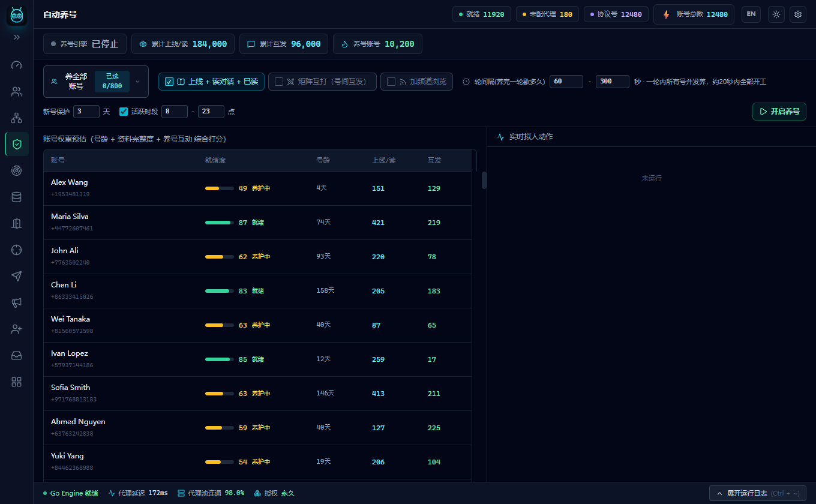Toggle the 活跃时段 checkbox
Viewport: 816px width, 504px height.
tap(124, 112)
